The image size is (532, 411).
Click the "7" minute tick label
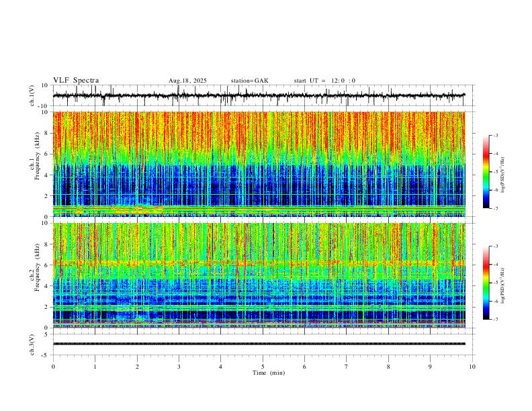(x=347, y=367)
